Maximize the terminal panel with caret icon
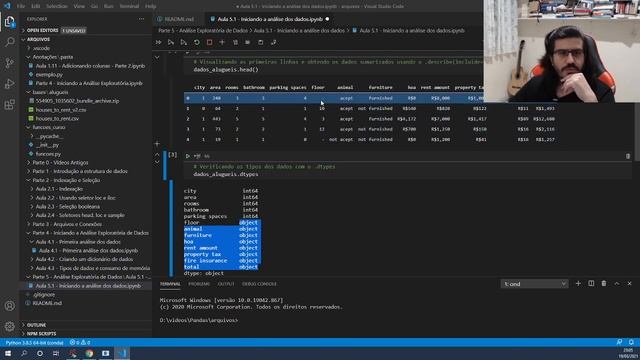Viewport: 640px width, 360px height. click(x=617, y=284)
